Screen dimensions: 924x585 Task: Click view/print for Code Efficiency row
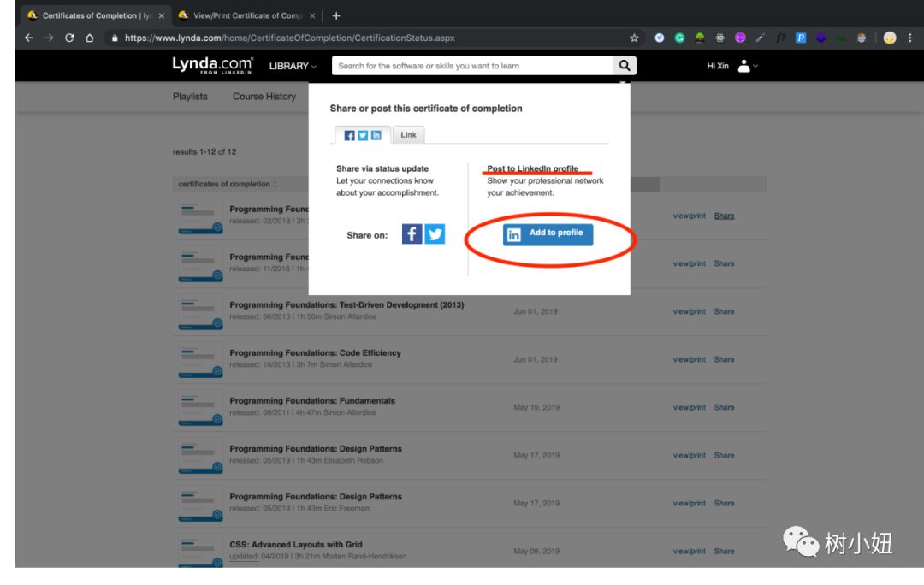[x=690, y=359]
